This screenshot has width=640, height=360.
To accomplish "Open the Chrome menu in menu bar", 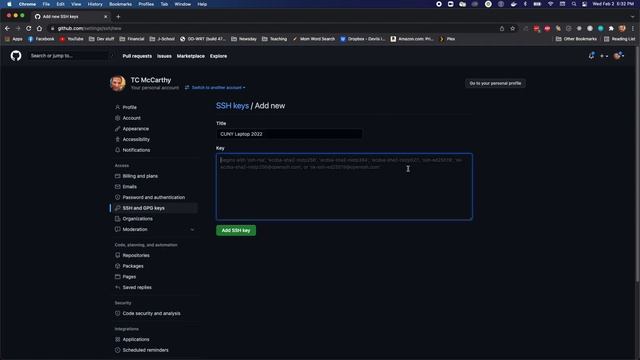I will point(27,4).
